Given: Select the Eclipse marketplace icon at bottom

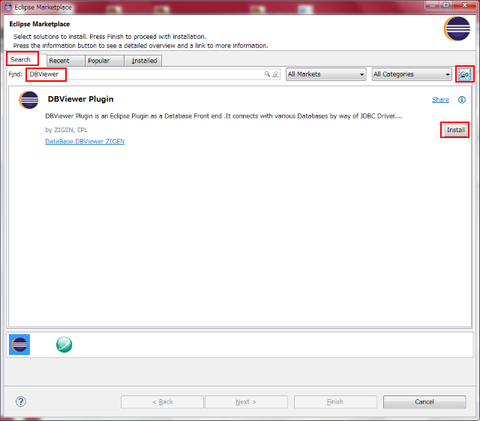Looking at the screenshot, I should click(19, 344).
